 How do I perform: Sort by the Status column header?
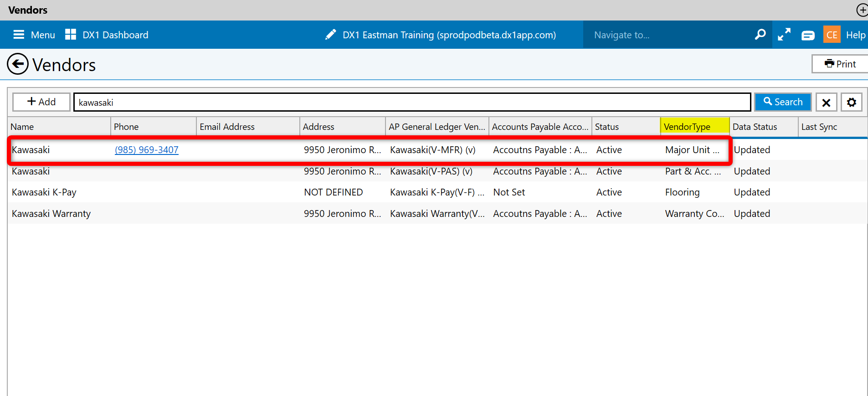(x=626, y=127)
